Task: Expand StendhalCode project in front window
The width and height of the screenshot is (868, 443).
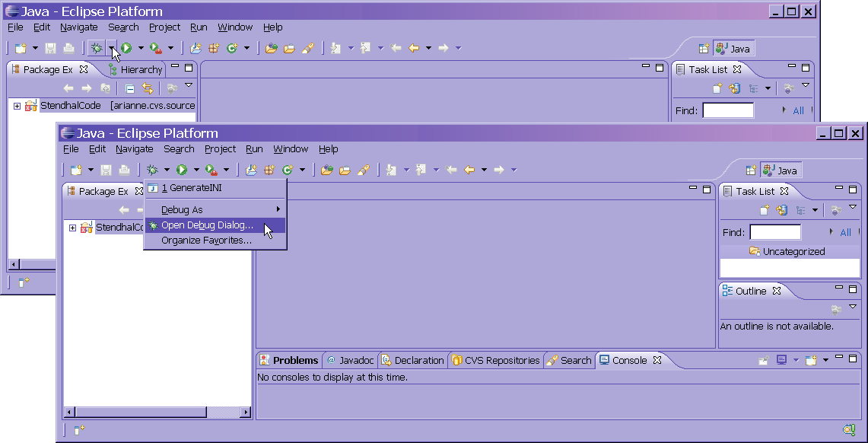Action: [72, 228]
